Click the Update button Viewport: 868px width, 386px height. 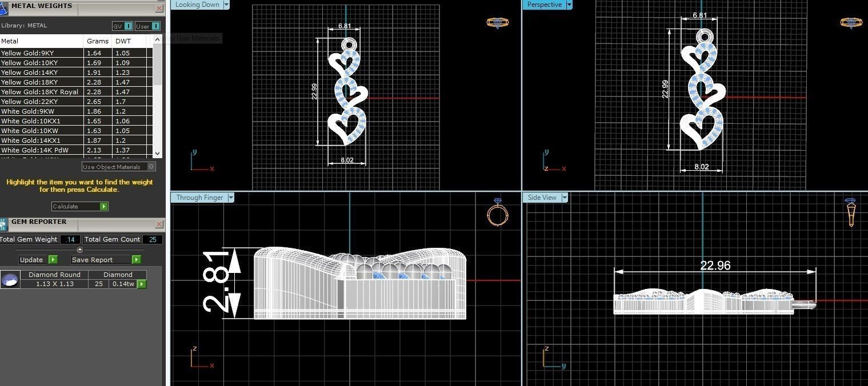pyautogui.click(x=38, y=260)
